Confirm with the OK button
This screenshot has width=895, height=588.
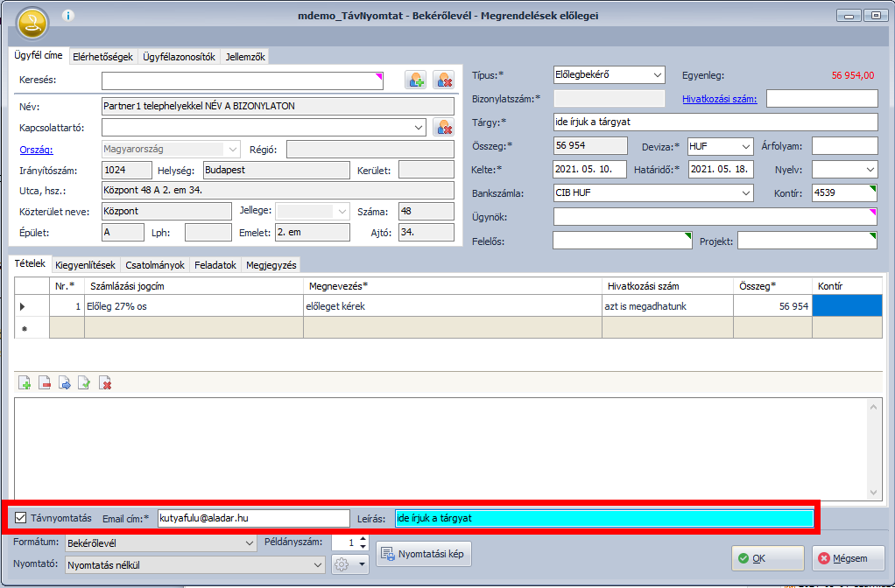click(768, 558)
